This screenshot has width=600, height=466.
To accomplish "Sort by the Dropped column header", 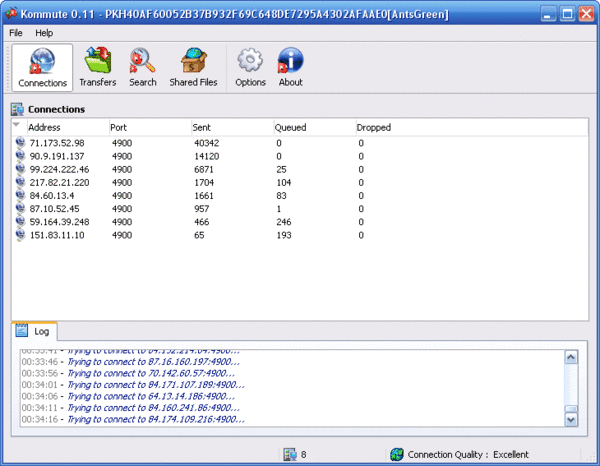I will tap(373, 127).
